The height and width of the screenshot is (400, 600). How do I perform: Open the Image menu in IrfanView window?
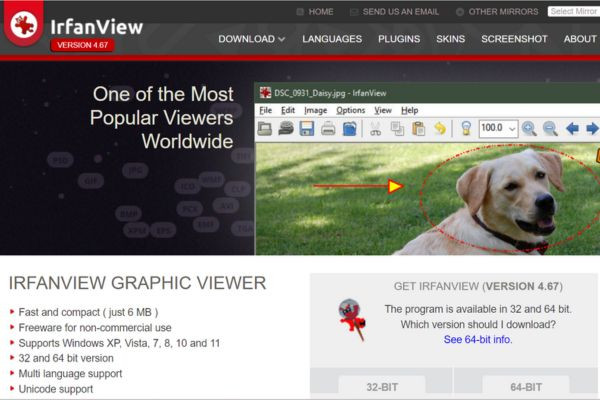(315, 111)
